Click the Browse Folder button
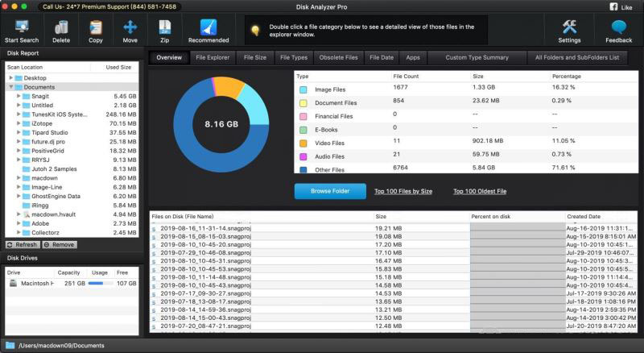The height and width of the screenshot is (353, 644). (330, 191)
